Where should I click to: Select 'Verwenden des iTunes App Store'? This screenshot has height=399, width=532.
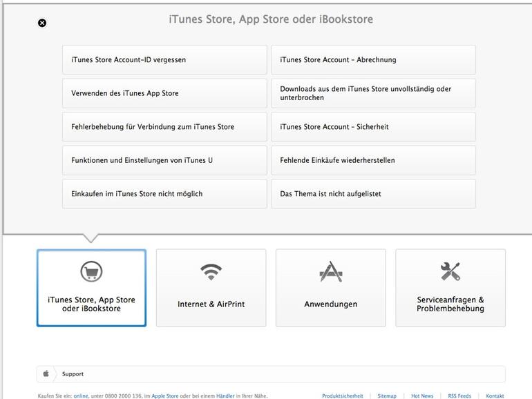(164, 93)
